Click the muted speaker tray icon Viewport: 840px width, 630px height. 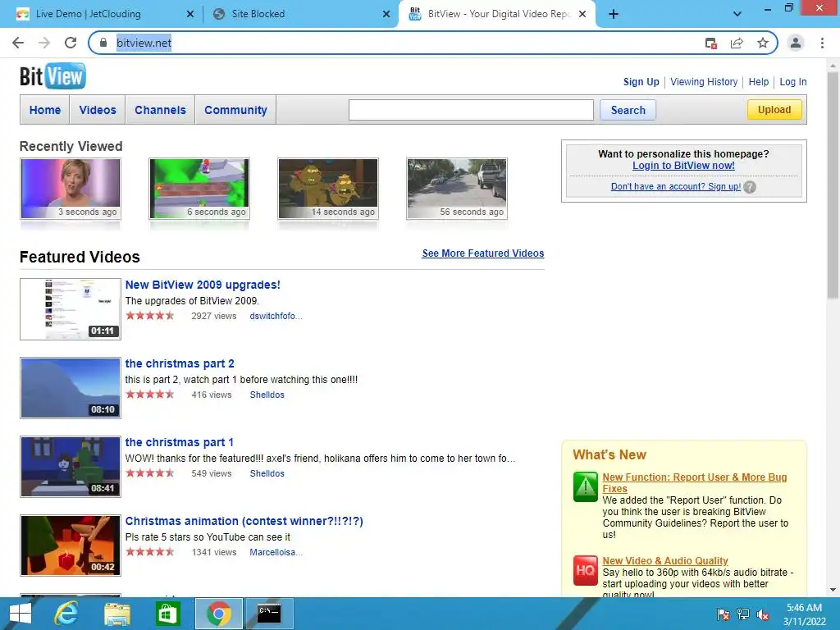pyautogui.click(x=763, y=614)
